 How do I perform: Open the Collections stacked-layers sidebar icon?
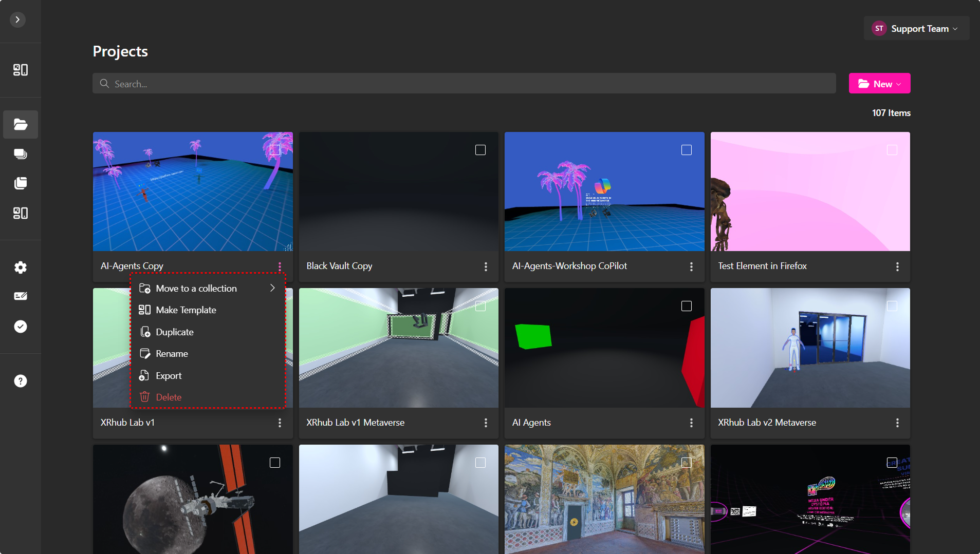click(21, 154)
